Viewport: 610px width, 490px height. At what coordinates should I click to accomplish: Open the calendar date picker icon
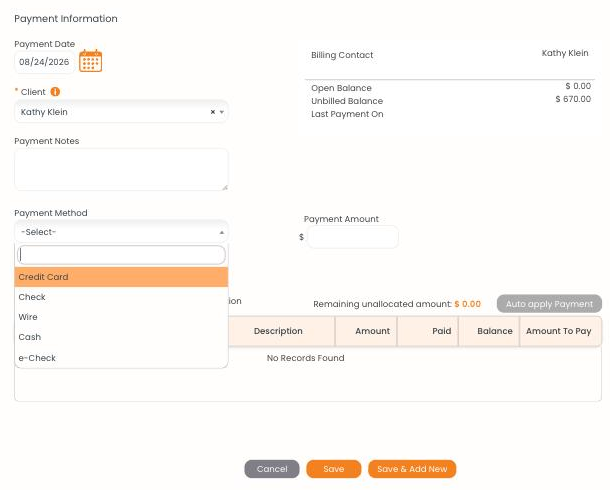tap(90, 61)
